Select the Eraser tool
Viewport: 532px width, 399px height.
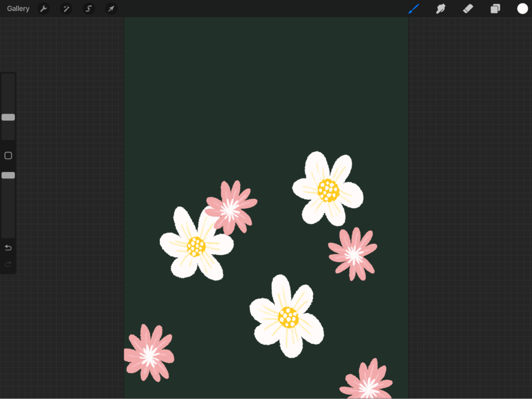click(x=468, y=8)
